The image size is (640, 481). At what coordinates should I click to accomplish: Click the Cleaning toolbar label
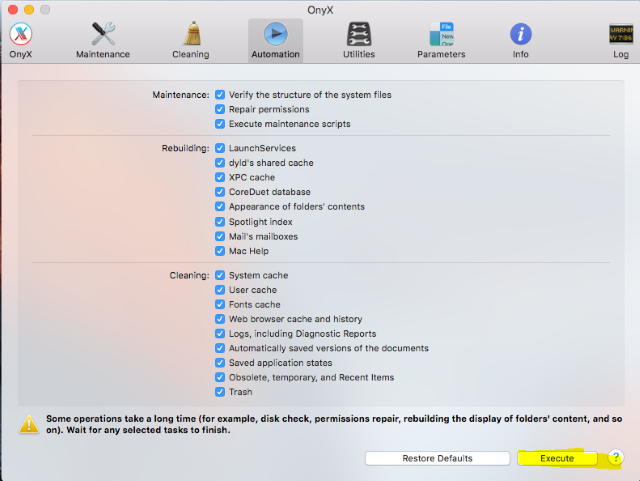(191, 54)
